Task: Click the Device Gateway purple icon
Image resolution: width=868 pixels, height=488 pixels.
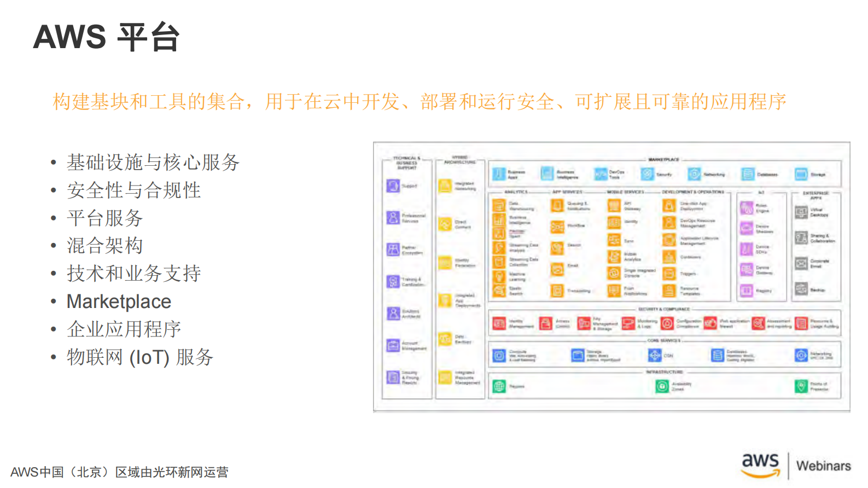Action: pos(747,270)
